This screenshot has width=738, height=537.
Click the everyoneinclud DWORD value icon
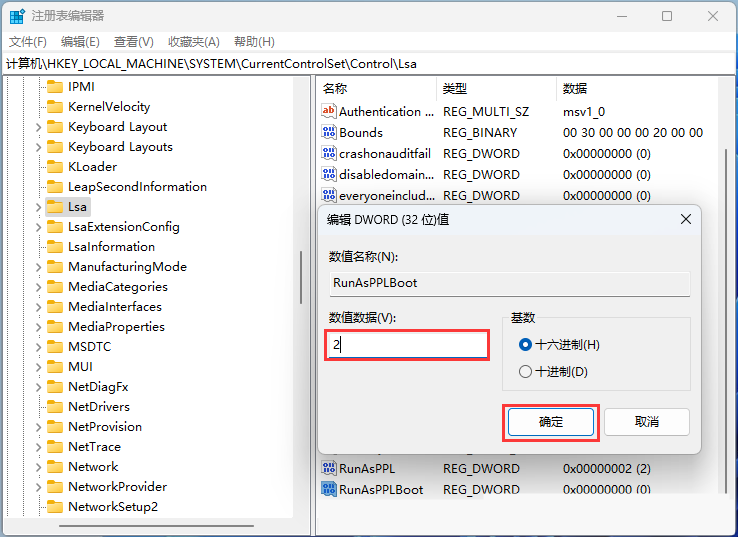point(329,195)
